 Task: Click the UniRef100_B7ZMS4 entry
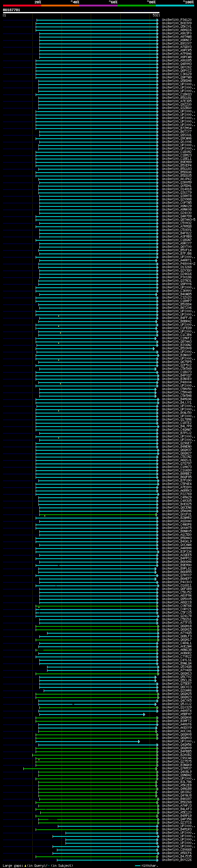(177, 128)
